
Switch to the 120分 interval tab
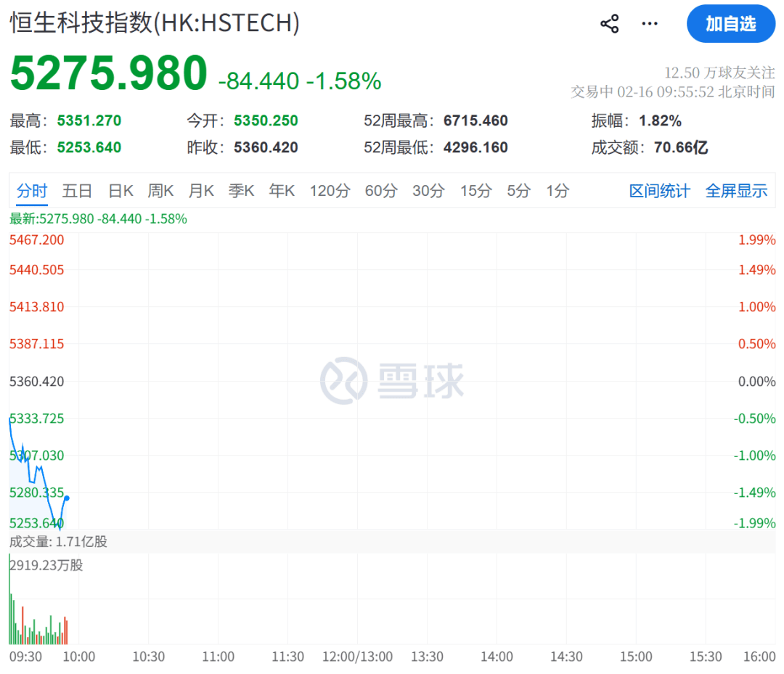pyautogui.click(x=330, y=191)
